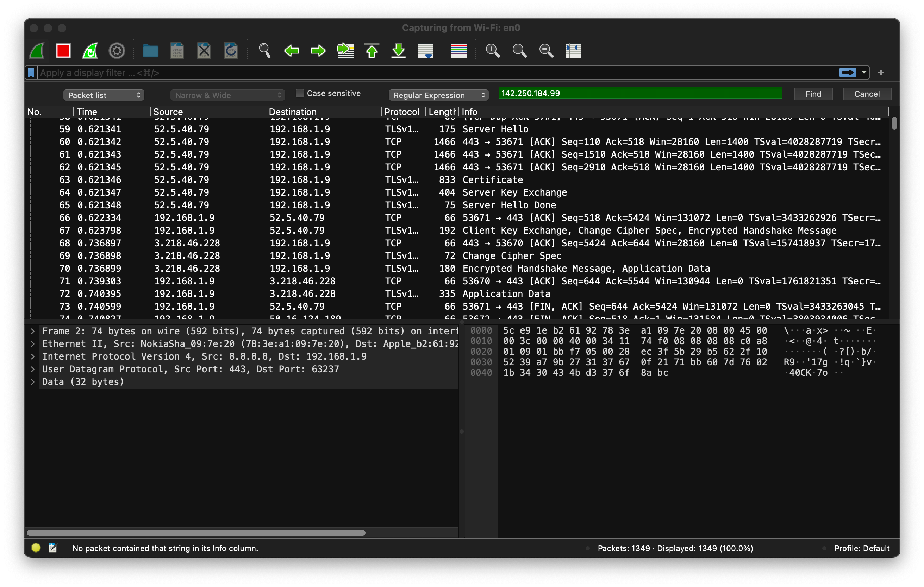This screenshot has height=587, width=924.
Task: Expand the Internet Protocol Version 4 tree
Action: click(x=33, y=356)
